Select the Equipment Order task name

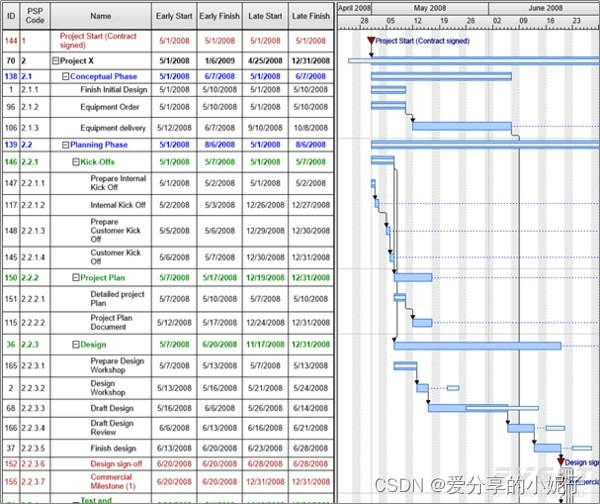pyautogui.click(x=110, y=107)
